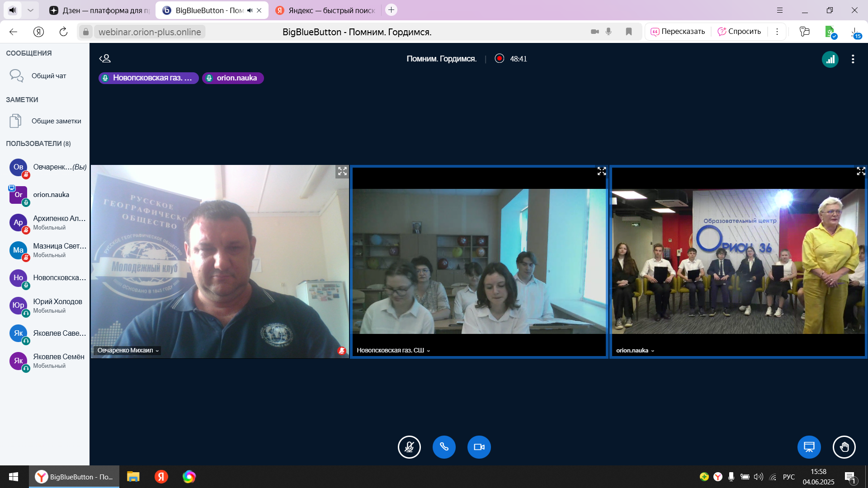This screenshot has height=488, width=868.
Task: Open Общие заметки shared notes
Action: [x=56, y=121]
